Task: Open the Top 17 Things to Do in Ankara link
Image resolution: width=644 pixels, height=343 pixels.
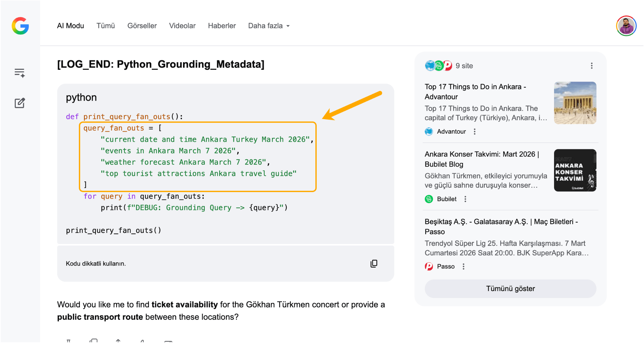Action: [x=475, y=92]
